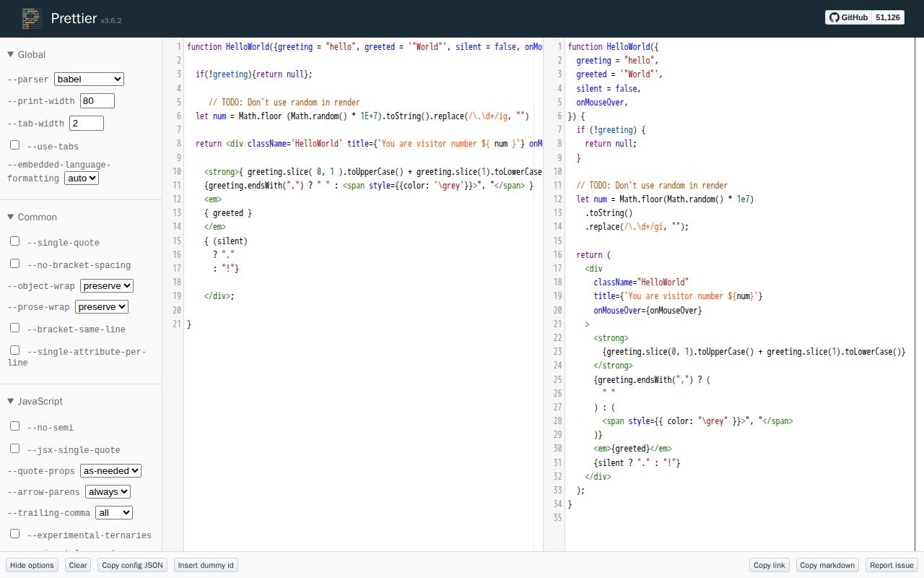
Task: Enable the --bracket-same-line checkbox
Action: tap(14, 328)
